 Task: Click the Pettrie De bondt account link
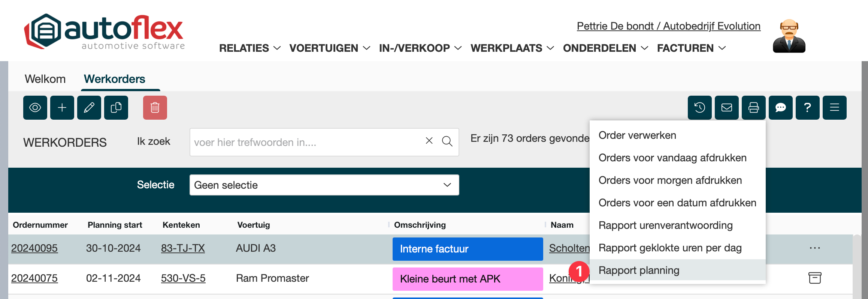coord(668,26)
